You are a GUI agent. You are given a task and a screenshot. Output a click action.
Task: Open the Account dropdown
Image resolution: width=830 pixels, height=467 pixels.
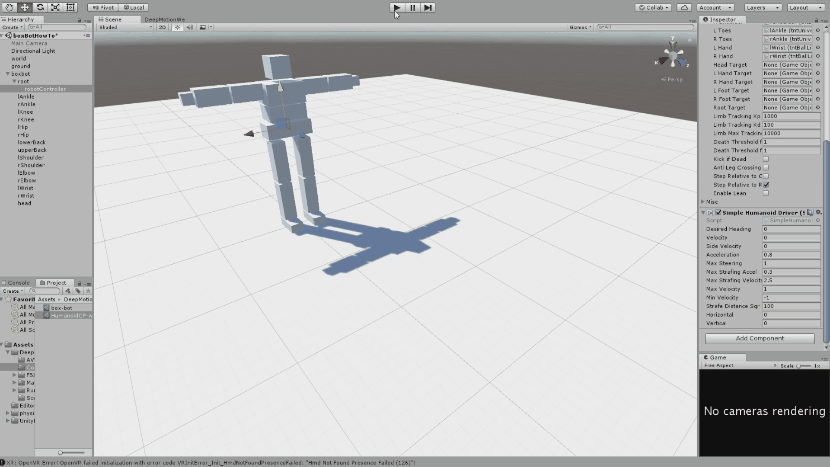click(715, 7)
